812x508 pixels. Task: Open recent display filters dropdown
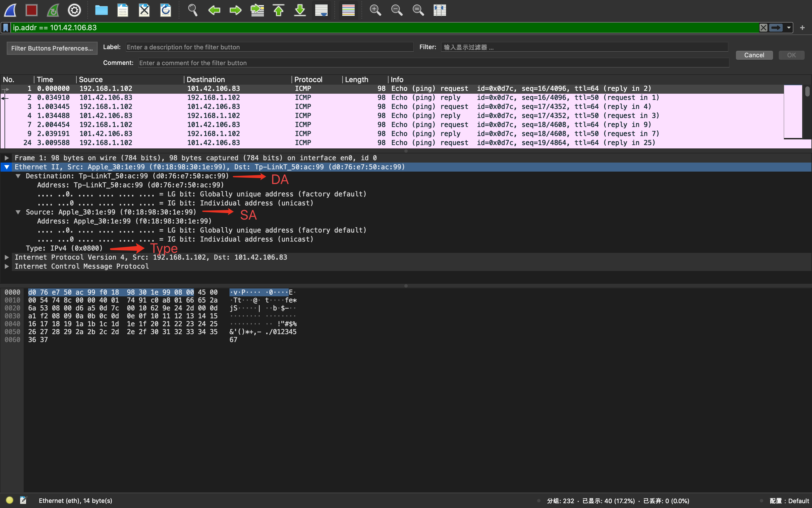point(789,28)
